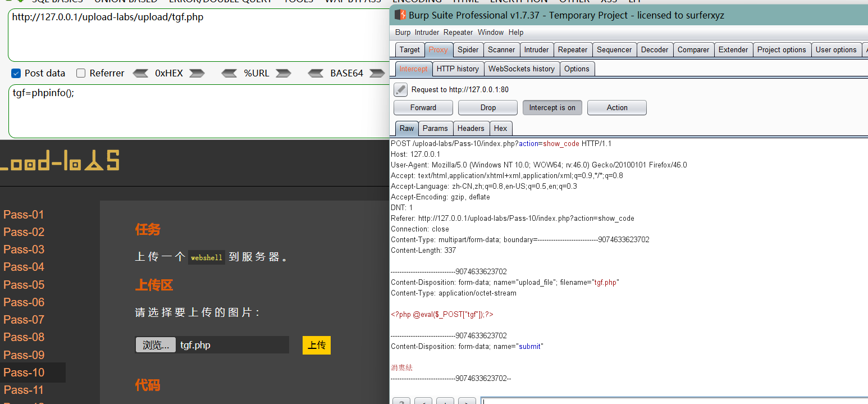Click the 浏览... browse button
Screen dimensions: 868x404
156,345
